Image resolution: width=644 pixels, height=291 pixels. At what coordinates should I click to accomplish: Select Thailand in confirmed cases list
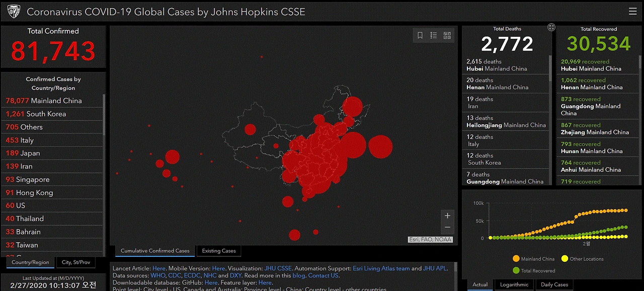(52, 219)
